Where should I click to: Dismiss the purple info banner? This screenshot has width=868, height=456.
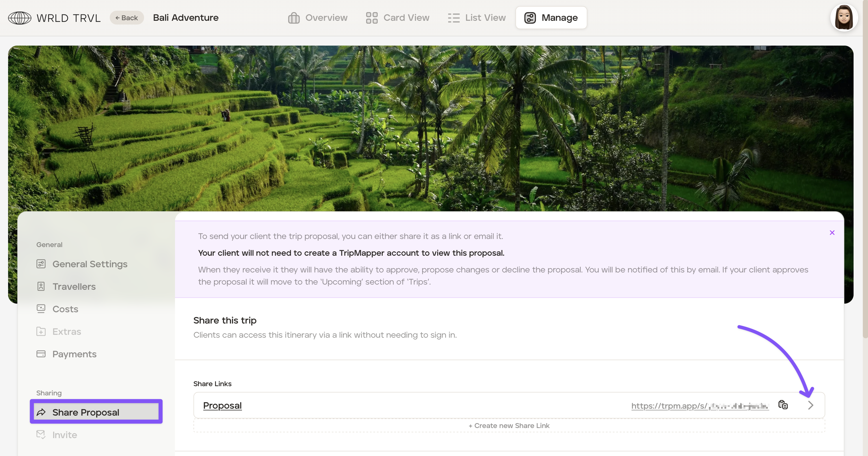coord(832,233)
